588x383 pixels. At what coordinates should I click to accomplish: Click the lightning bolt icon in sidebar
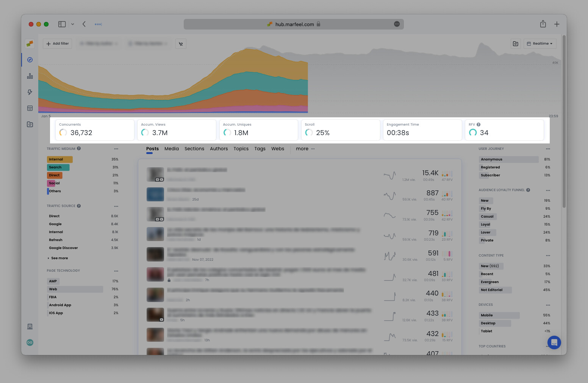tap(30, 92)
